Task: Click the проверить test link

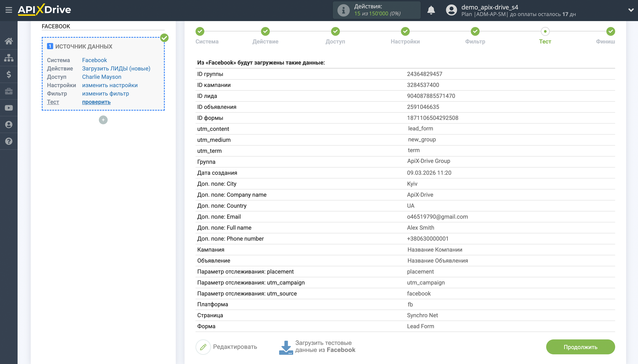Action: 96,102
